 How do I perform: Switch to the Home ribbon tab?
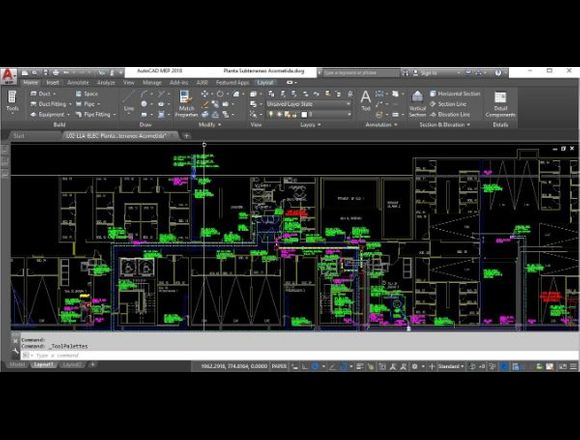(31, 82)
